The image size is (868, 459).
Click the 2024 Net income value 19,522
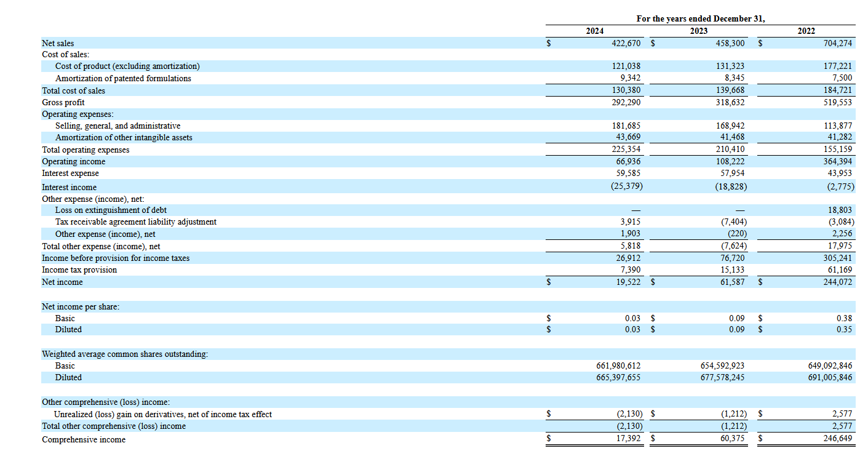click(x=627, y=282)
